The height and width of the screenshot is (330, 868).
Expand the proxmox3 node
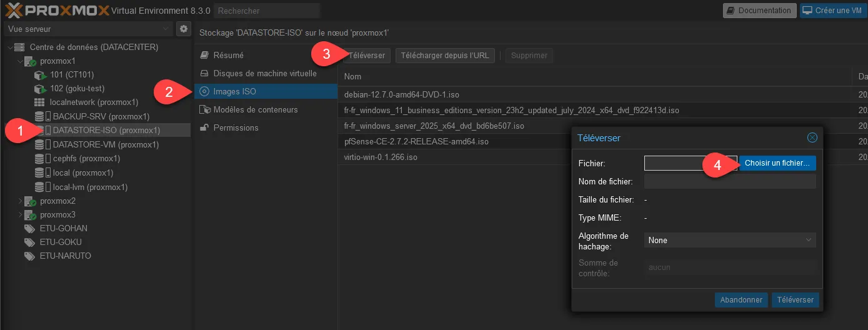20,215
